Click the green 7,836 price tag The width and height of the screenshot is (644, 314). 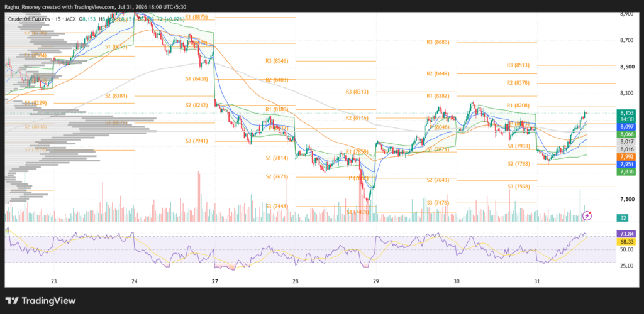point(626,171)
